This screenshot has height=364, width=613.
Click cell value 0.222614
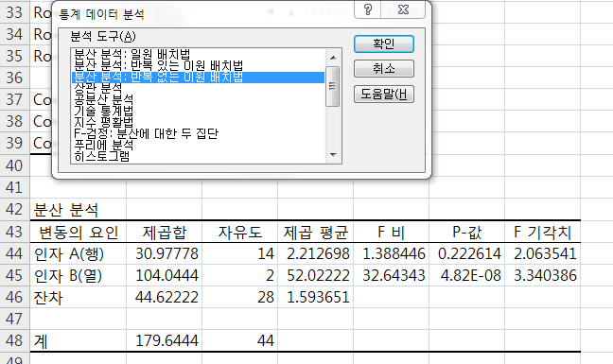tap(466, 254)
